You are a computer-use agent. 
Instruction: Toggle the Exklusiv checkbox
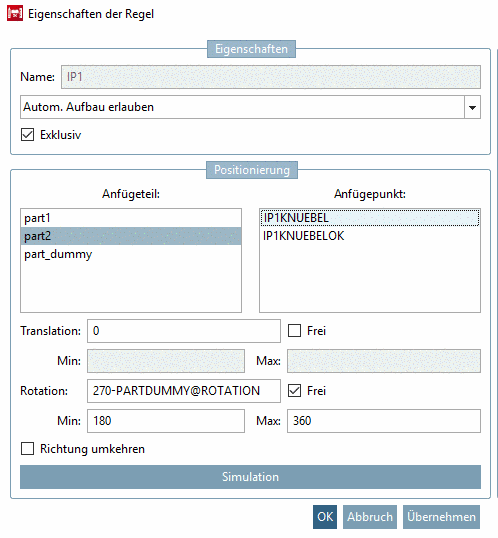(27, 135)
